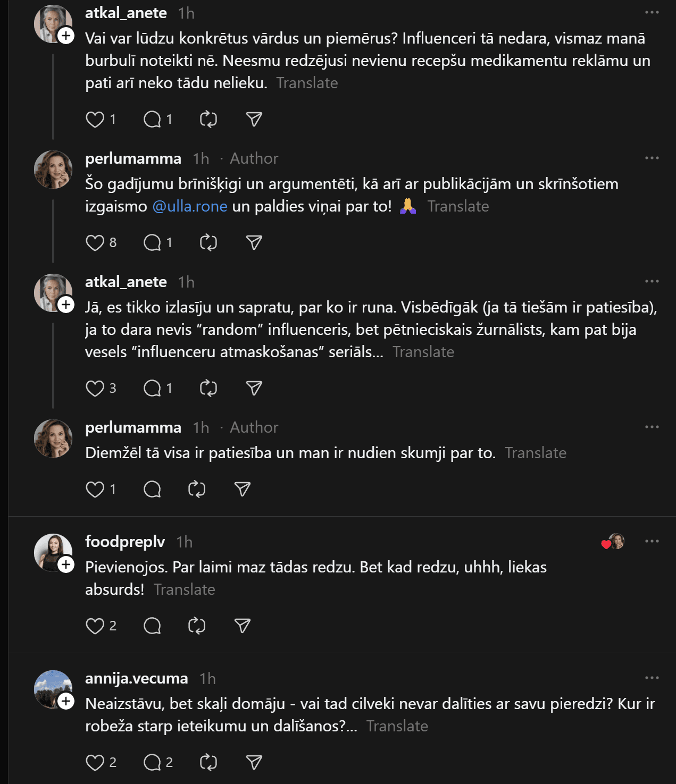Screen dimensions: 676x784
Task: Share annija.vecuma's comment
Action: pyautogui.click(x=254, y=763)
